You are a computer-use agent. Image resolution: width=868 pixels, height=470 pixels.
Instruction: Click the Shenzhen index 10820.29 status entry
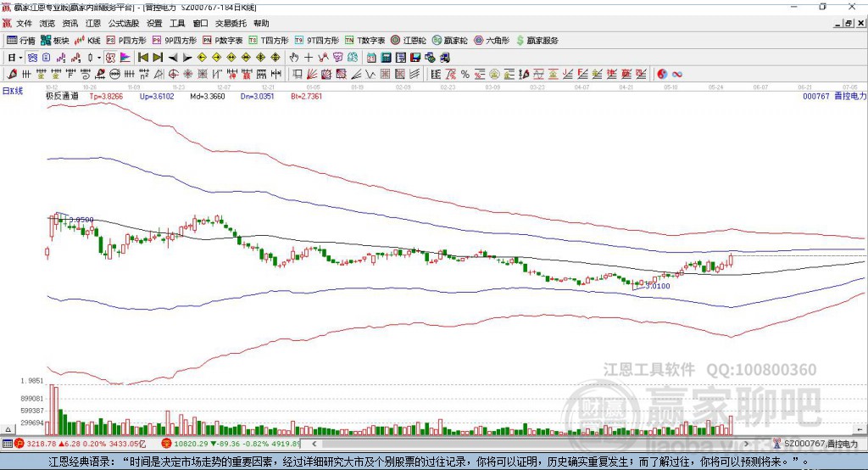coord(231,444)
